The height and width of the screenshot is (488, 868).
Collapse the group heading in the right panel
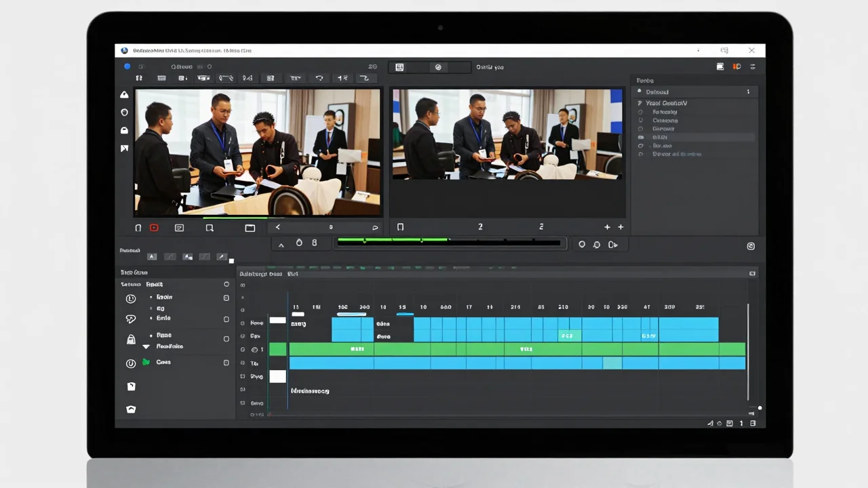pyautogui.click(x=639, y=103)
